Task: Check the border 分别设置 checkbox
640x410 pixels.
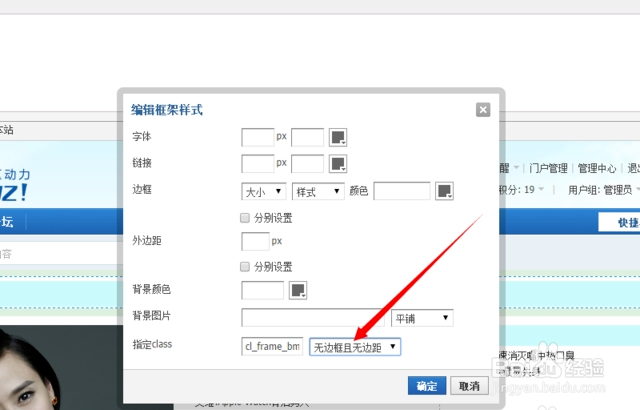Action: click(x=245, y=218)
